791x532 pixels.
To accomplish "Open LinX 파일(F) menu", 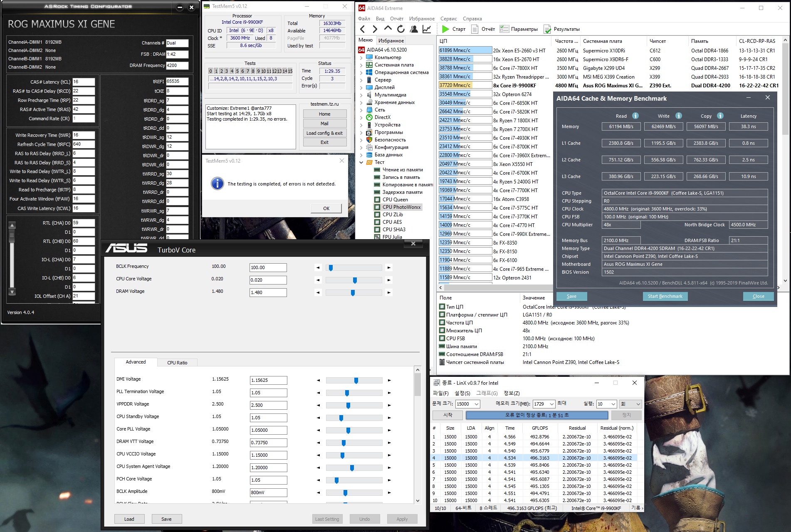I will pyautogui.click(x=441, y=393).
